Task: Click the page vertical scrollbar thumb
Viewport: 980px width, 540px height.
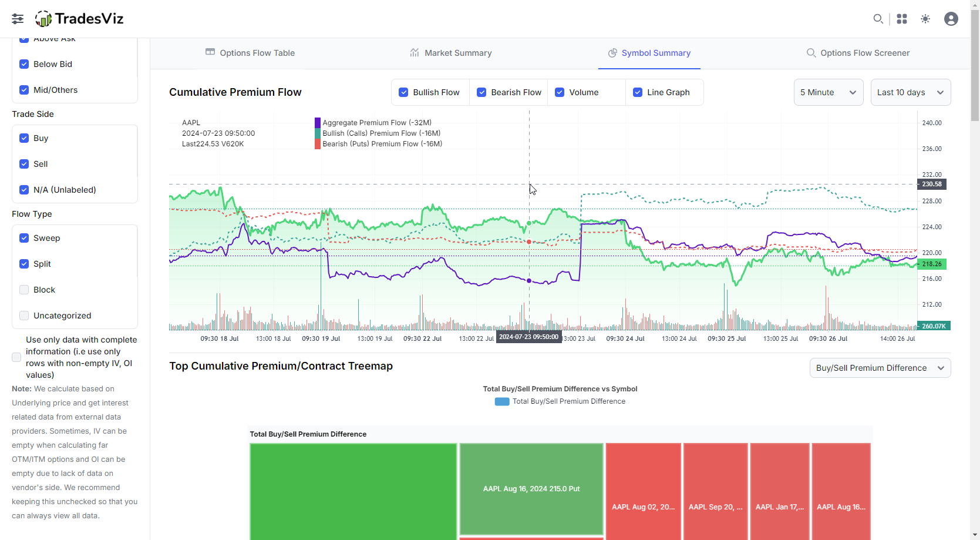Action: tap(975, 65)
